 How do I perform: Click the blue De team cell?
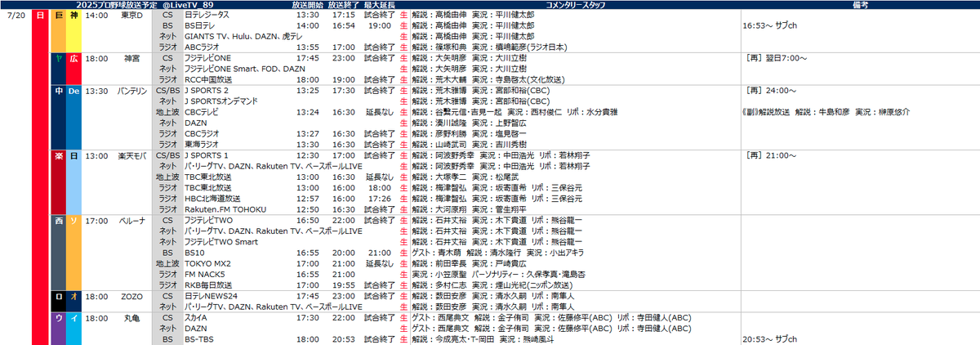coord(73,118)
